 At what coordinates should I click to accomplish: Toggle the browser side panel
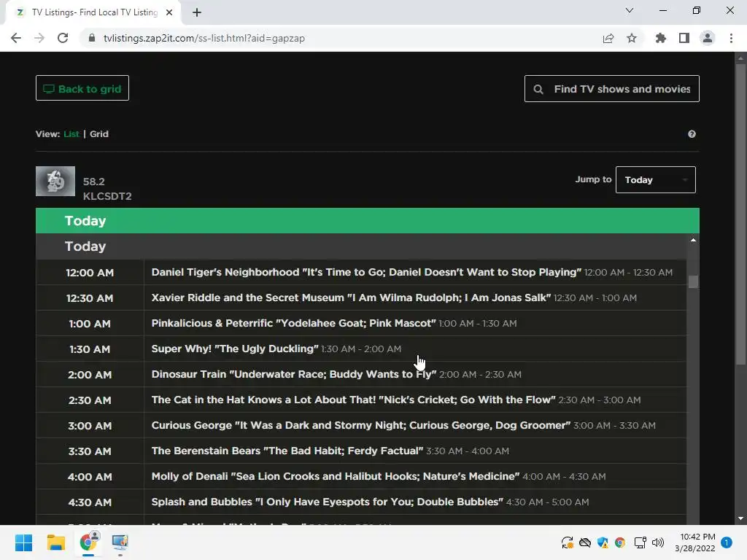coord(684,38)
